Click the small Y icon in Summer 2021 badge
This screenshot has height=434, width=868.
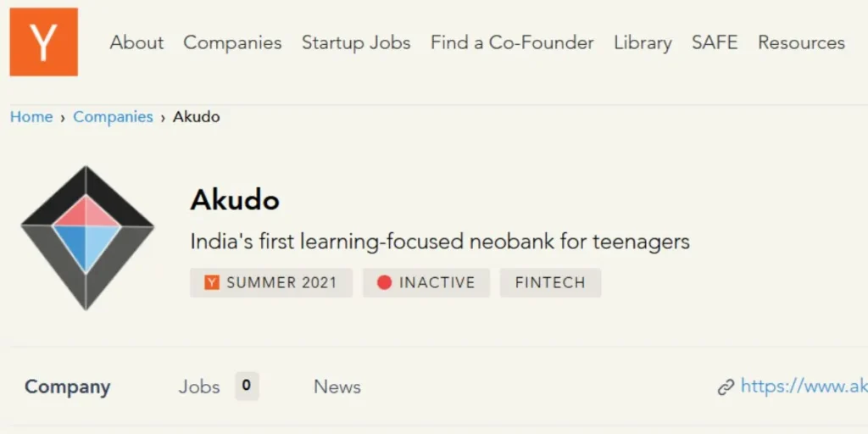point(212,283)
